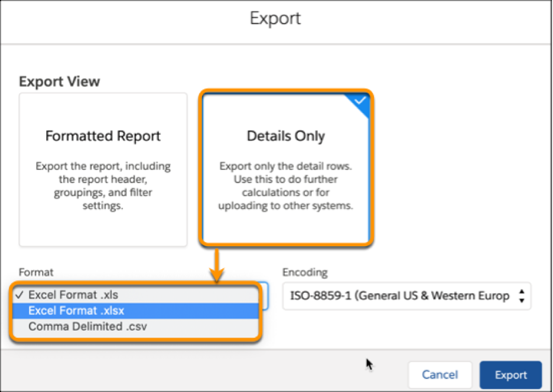Image resolution: width=553 pixels, height=392 pixels.
Task: Click the Details Only description text
Action: 286,186
